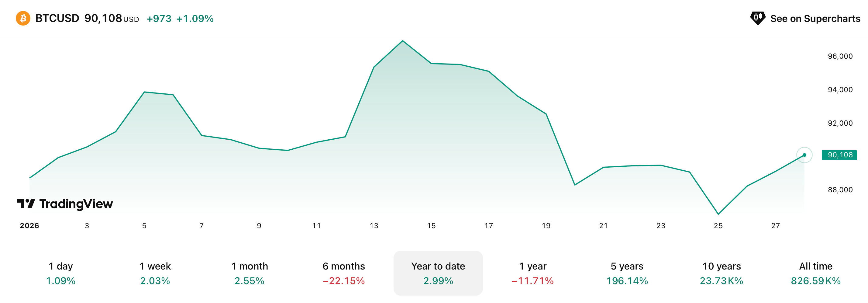The image size is (868, 303).
Task: Click the current price dot marker
Action: pyautogui.click(x=804, y=155)
